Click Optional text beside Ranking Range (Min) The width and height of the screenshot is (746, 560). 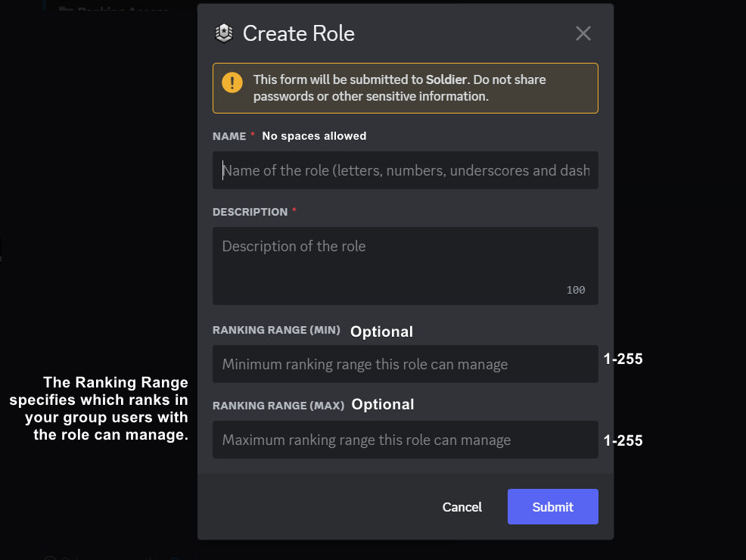(381, 331)
